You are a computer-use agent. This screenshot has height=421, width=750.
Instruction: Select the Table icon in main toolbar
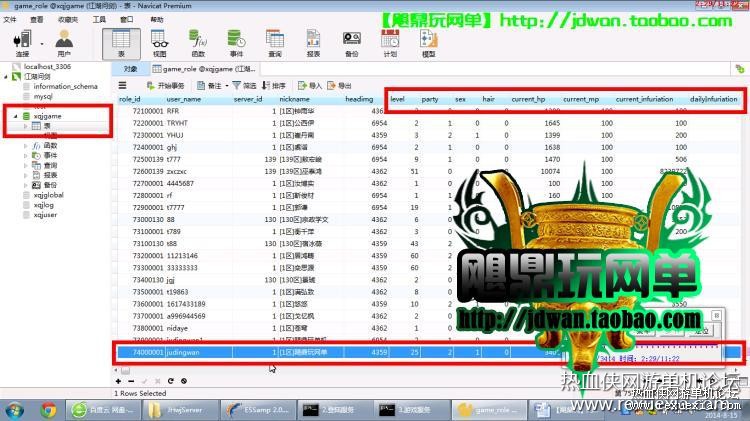click(121, 43)
